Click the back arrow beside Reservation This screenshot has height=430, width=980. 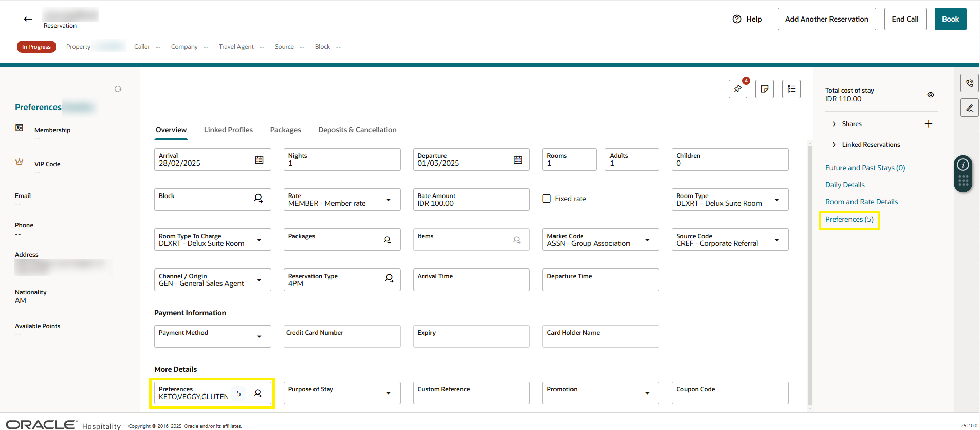point(28,19)
